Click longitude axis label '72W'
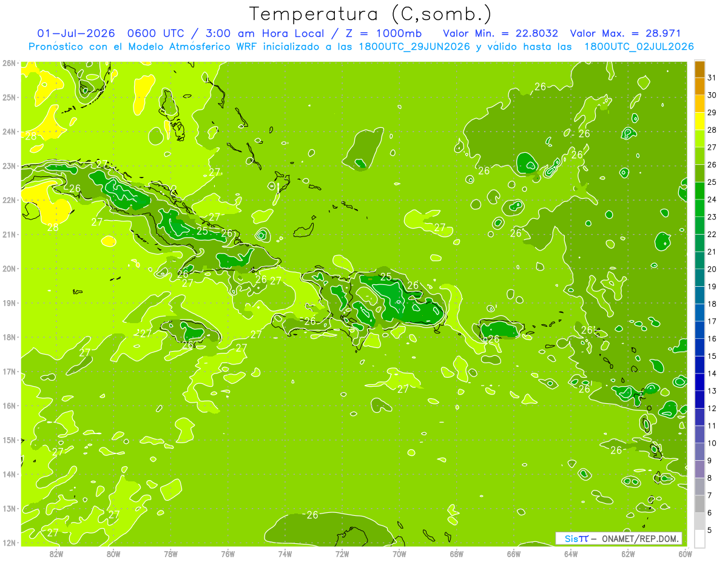The width and height of the screenshot is (728, 562). (342, 553)
